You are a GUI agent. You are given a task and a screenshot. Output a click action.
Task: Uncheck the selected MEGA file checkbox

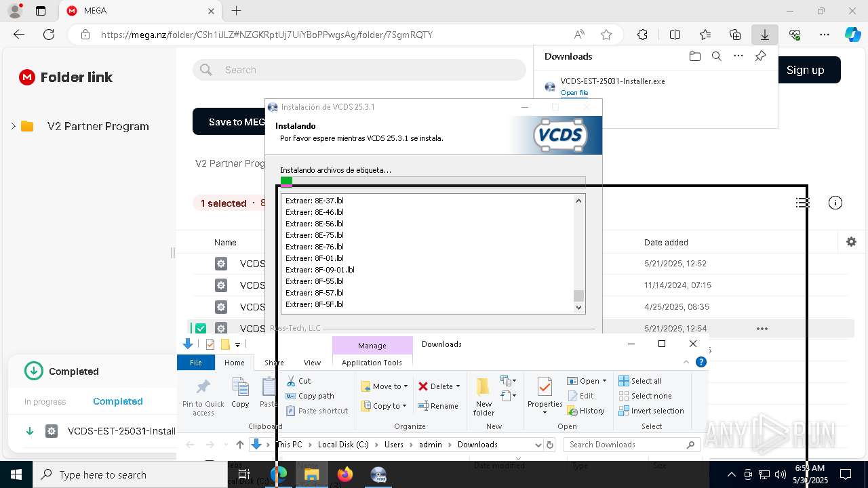pos(201,329)
